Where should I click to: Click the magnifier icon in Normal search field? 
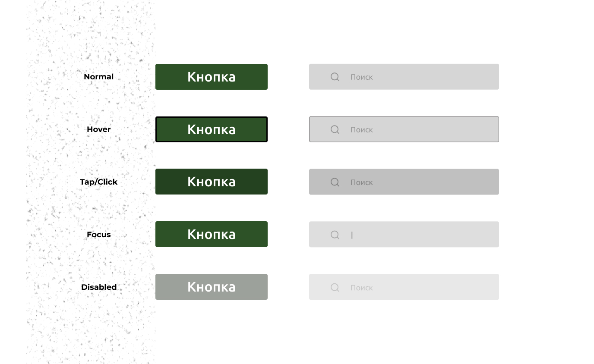(x=335, y=77)
